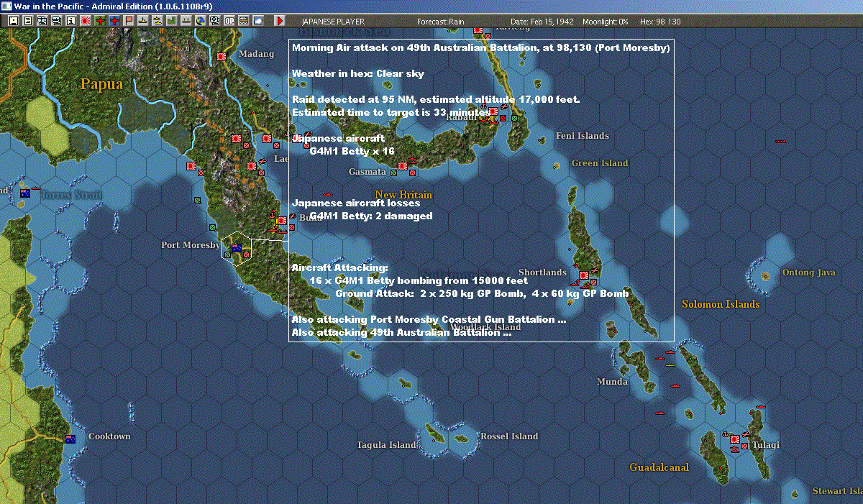Click the 'Papua' region label
863x504 pixels.
click(101, 84)
